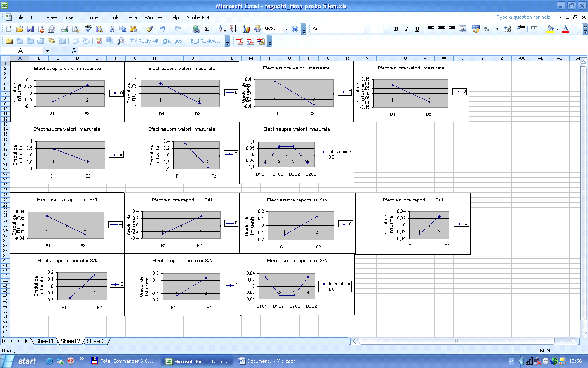The image size is (588, 368).
Task: Open a file with the folder icon
Action: 19,29
